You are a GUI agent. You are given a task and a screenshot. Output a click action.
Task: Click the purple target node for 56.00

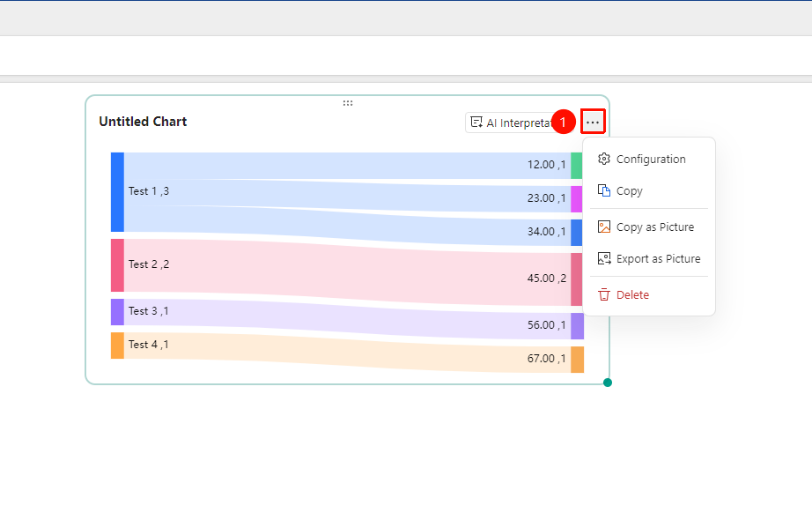(578, 326)
